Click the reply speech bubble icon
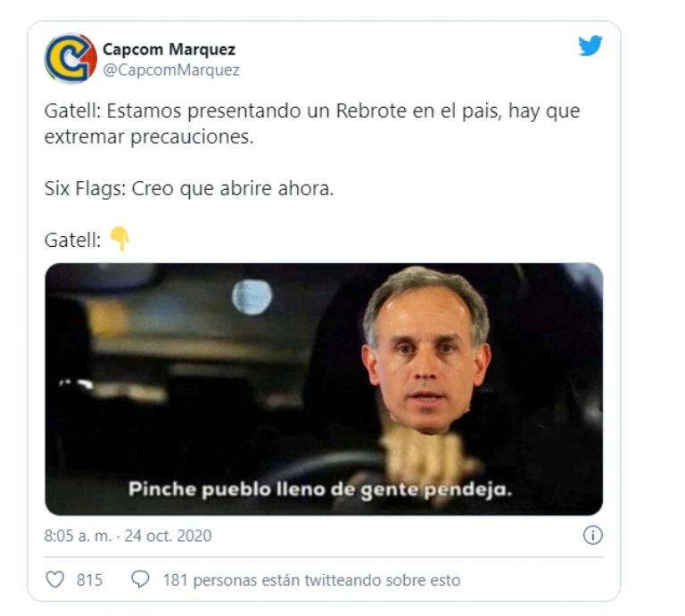Image resolution: width=685 pixels, height=616 pixels. click(x=140, y=579)
